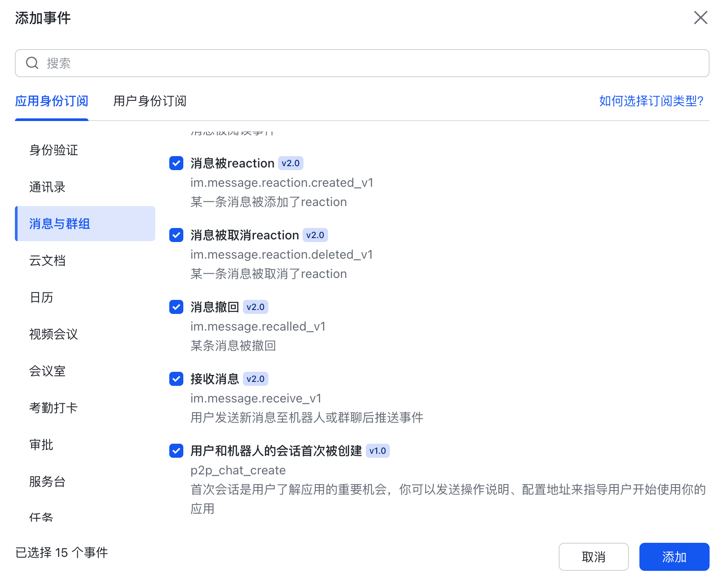
Task: Toggle the 消息撤回 checkbox
Action: coord(176,307)
